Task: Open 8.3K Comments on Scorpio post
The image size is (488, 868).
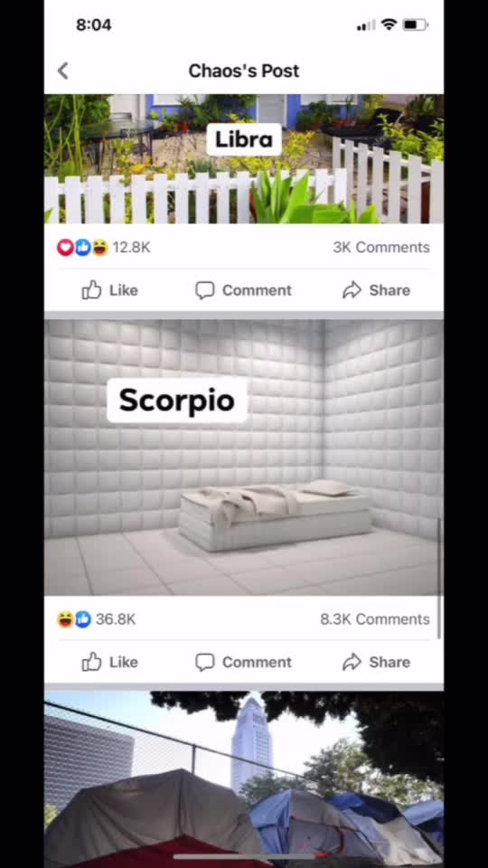Action: tap(374, 619)
